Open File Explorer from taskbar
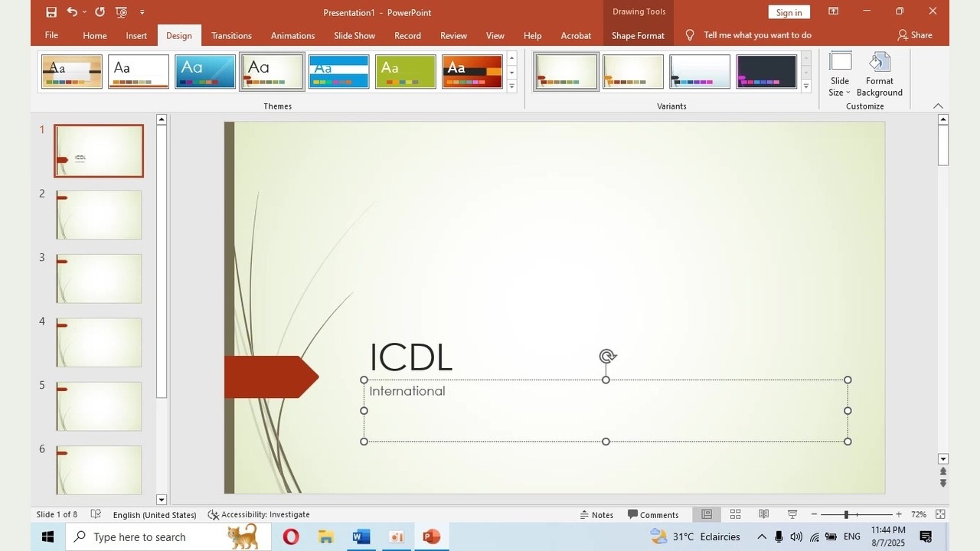This screenshot has width=980, height=551. [326, 537]
